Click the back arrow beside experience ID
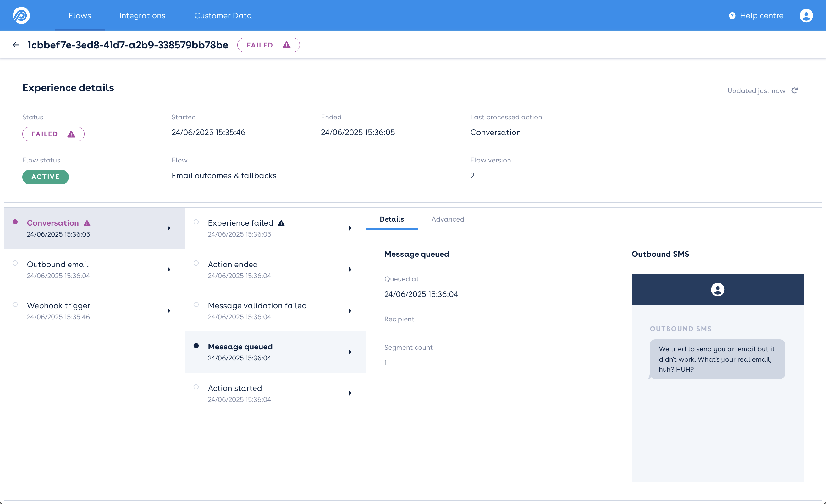Screen dimensions: 826x504 coord(16,45)
